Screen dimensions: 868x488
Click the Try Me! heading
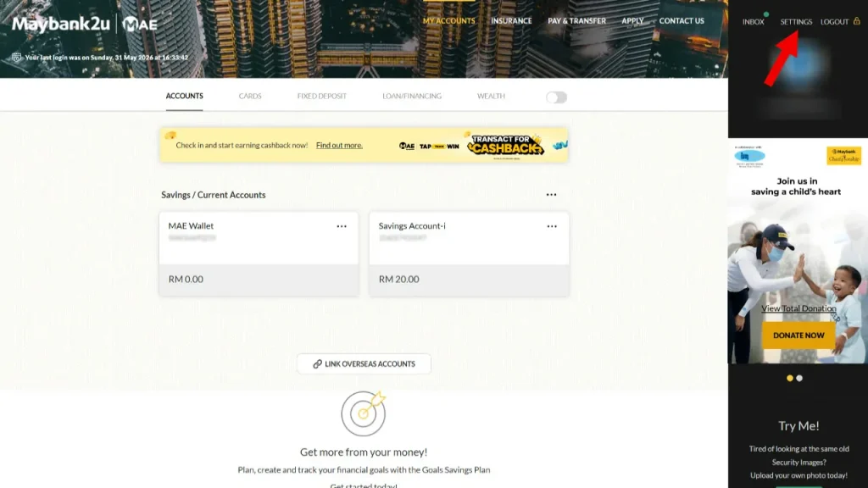[798, 425]
